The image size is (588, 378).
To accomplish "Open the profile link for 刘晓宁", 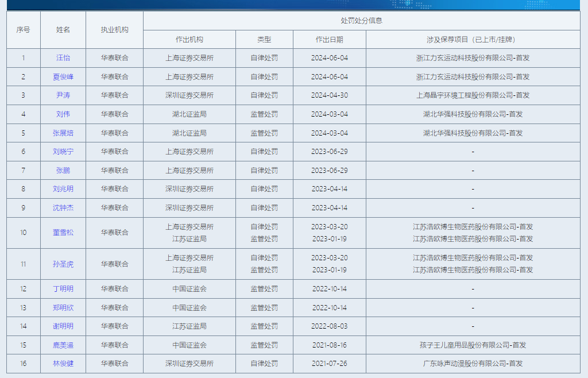I will (x=63, y=152).
